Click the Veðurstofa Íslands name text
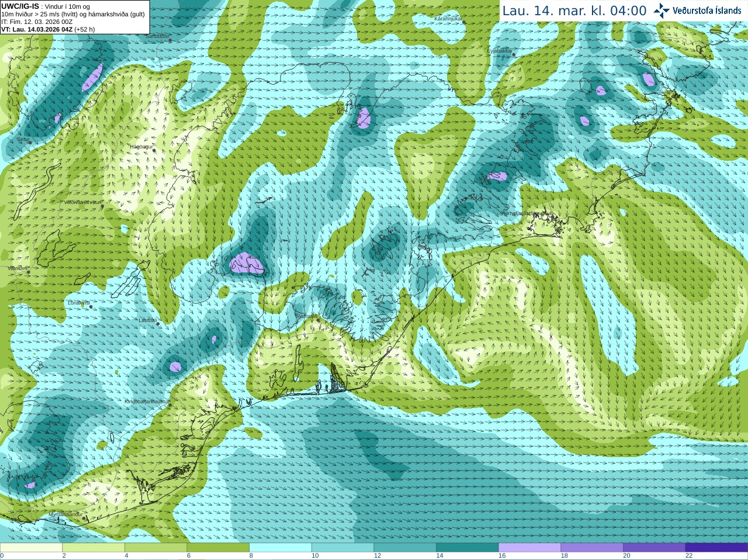Image resolution: width=748 pixels, height=560 pixels. coord(707,11)
